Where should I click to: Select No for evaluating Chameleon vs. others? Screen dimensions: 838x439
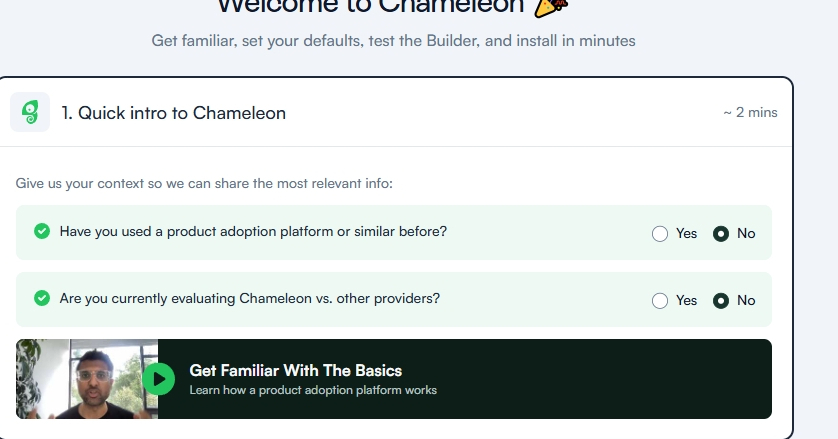click(721, 301)
